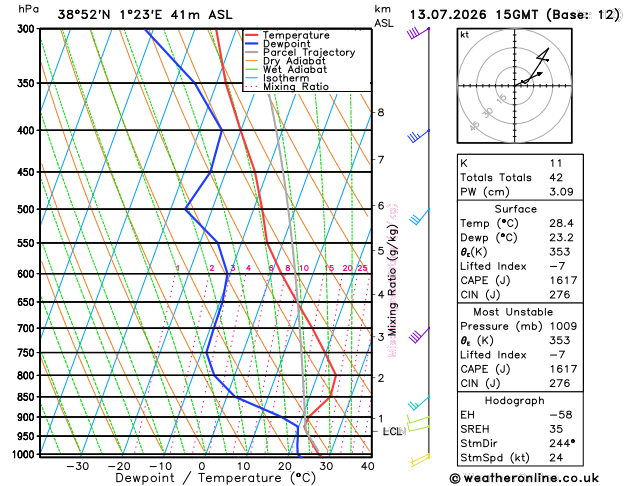This screenshot has height=486, width=629.
Task: Click the 500 hPa pressure label
Action: coord(28,209)
